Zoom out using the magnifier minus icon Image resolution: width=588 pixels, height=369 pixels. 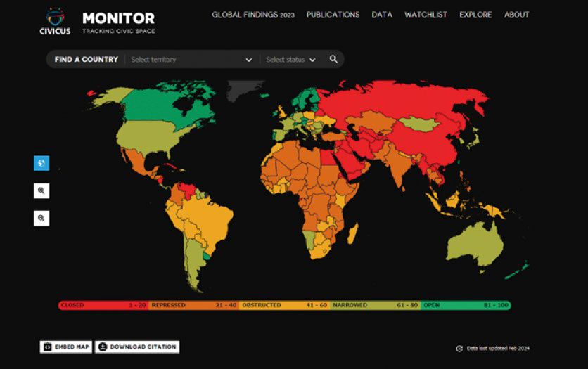coord(41,218)
